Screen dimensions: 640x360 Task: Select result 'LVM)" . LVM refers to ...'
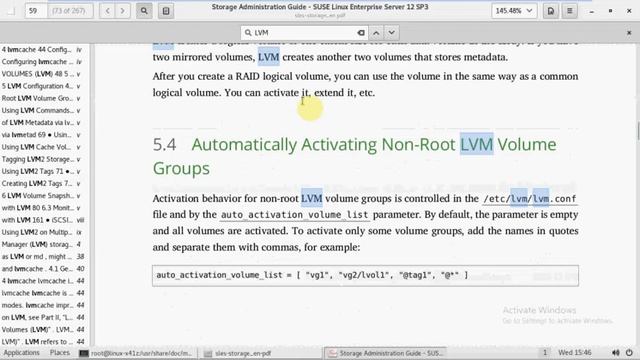pyautogui.click(x=42, y=342)
